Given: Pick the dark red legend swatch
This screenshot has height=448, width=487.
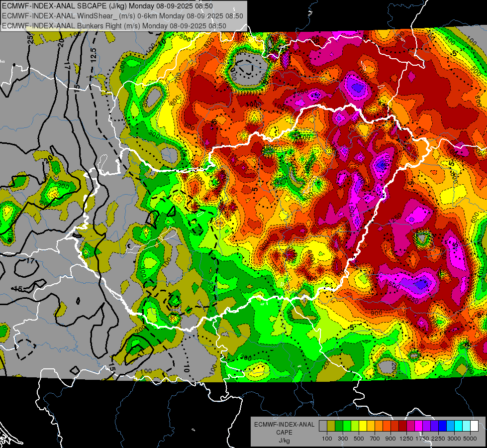Looking at the screenshot, I should point(403,426).
